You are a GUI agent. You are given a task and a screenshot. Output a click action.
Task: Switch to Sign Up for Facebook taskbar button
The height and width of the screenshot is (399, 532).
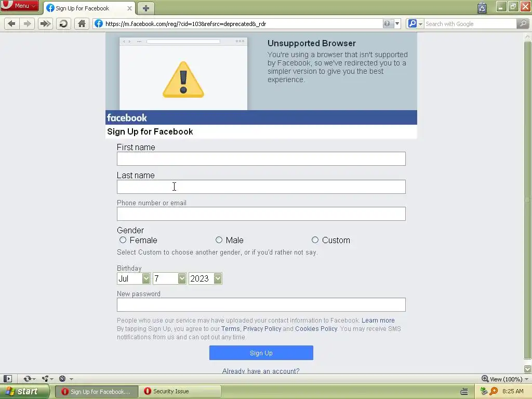(96, 392)
